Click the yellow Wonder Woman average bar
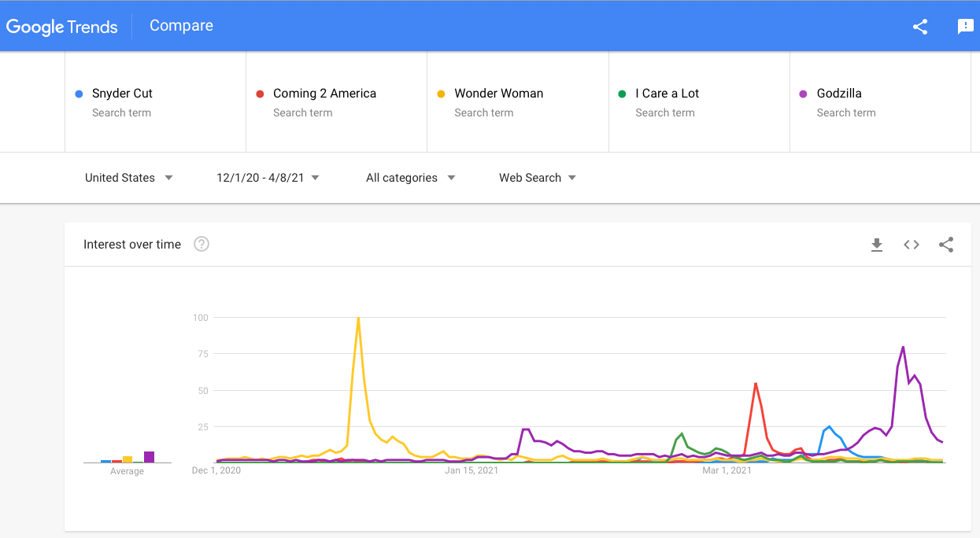This screenshot has height=538, width=980. tap(128, 459)
